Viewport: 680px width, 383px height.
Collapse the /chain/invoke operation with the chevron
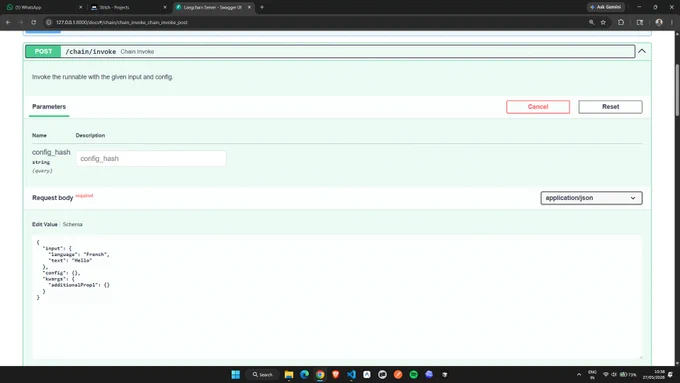pyautogui.click(x=642, y=51)
